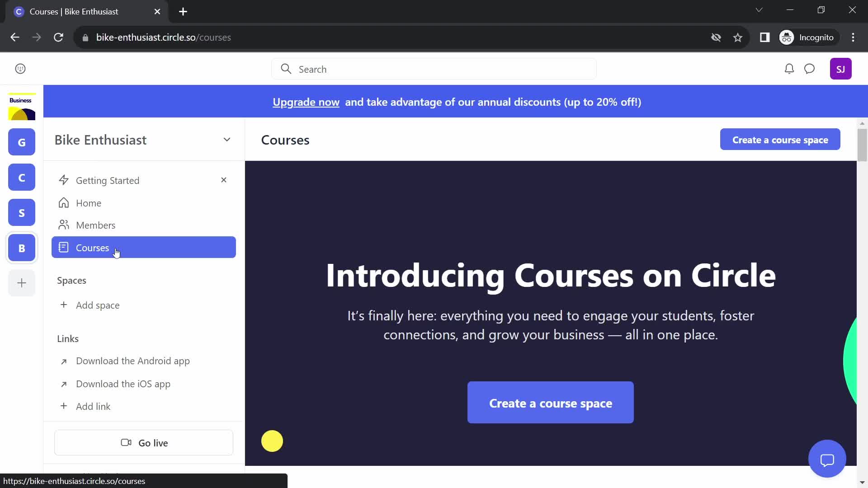
Task: Expand the Bike Enthusiast community dropdown
Action: (x=227, y=140)
